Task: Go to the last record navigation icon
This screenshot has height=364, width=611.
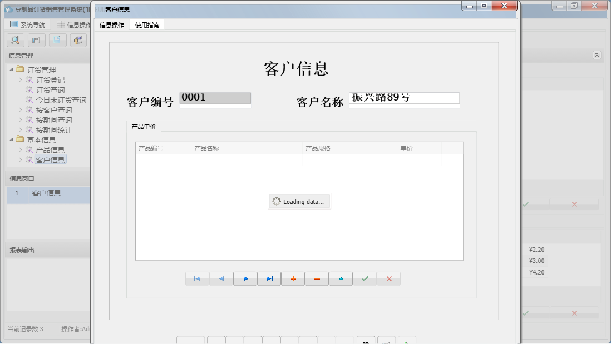Action: tap(269, 278)
